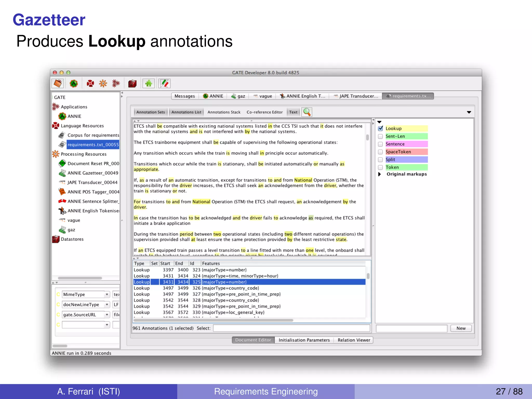Screen dimensions: 532x399
Task: Click the New Application toolbar icon
Action: tap(116, 83)
